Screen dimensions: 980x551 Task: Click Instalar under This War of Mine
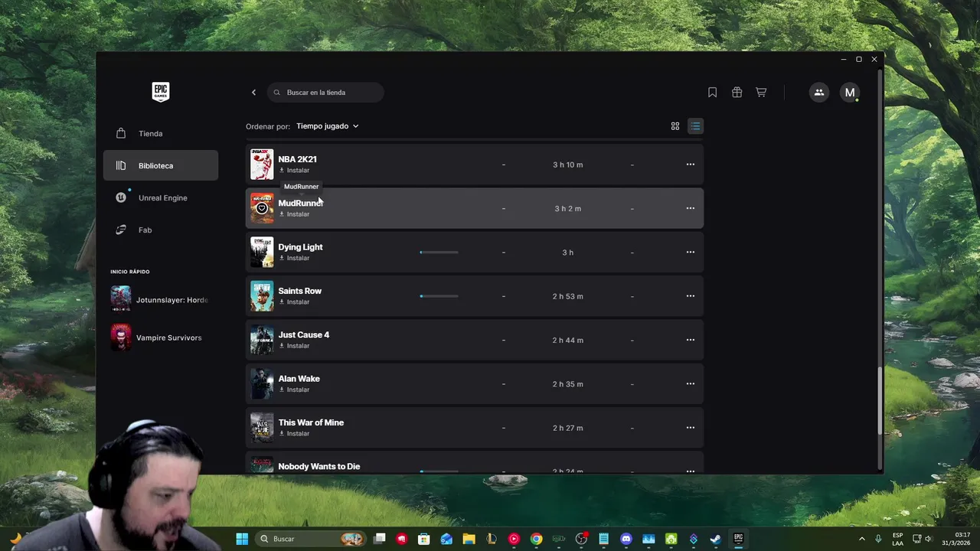294,434
